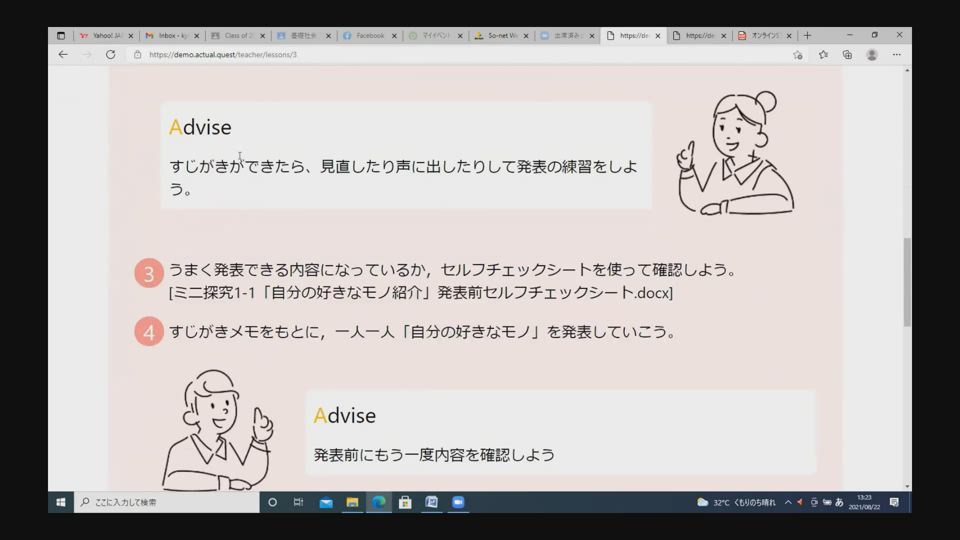960x540 pixels.
Task: Switch to the Facebook tab
Action: (x=366, y=35)
